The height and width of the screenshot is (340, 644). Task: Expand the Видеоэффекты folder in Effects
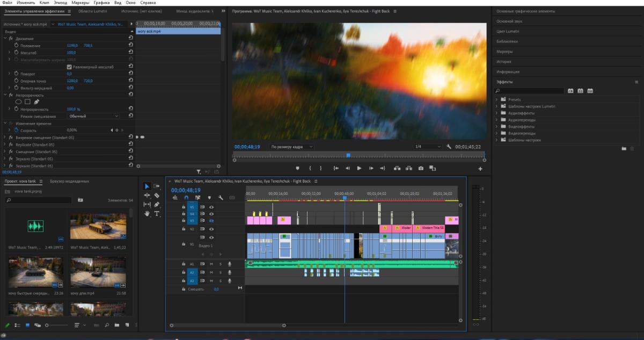tap(497, 126)
